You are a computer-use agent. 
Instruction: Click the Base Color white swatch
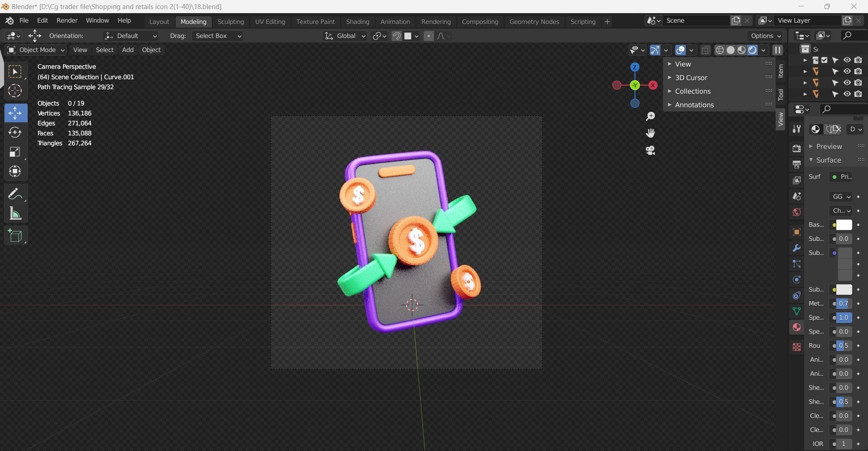pos(844,225)
